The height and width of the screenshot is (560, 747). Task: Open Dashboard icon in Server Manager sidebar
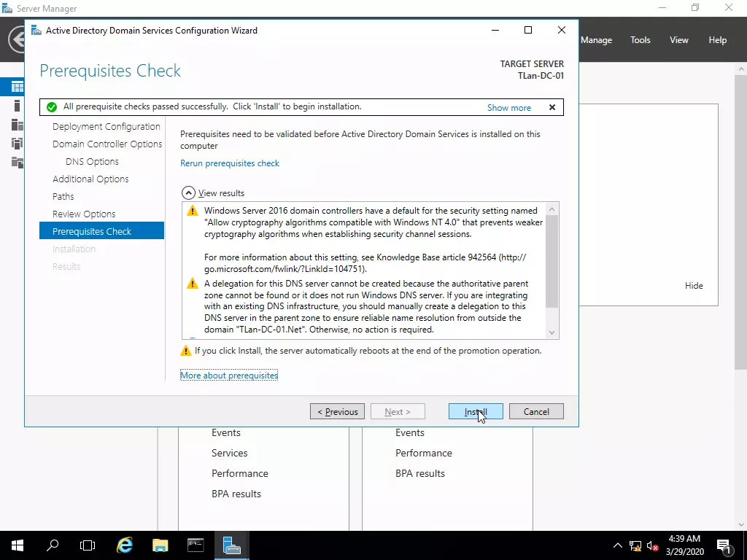pos(18,87)
